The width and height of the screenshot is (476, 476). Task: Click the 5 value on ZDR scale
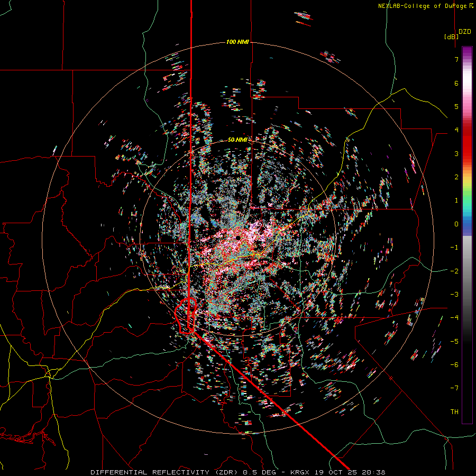(x=456, y=106)
